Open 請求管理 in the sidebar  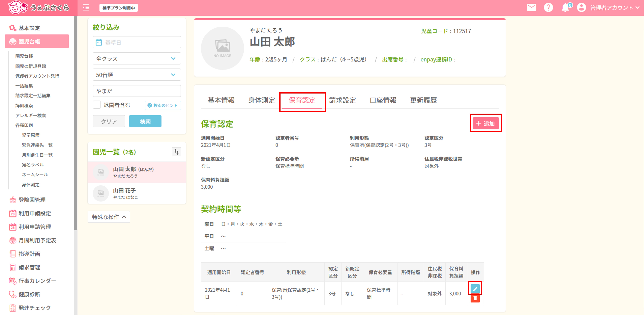coord(25,267)
